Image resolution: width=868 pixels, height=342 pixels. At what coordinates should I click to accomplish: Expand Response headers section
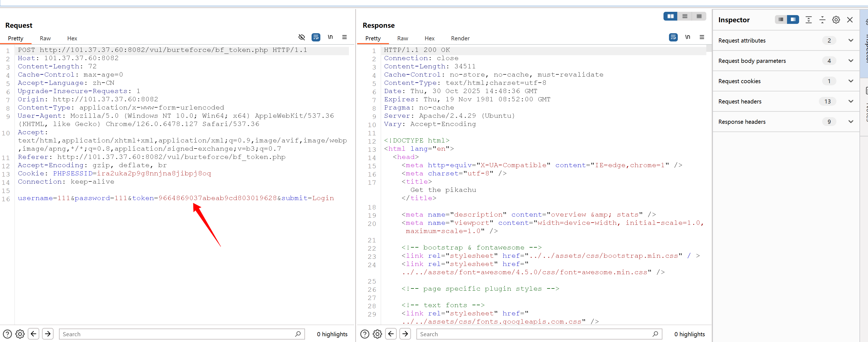[850, 122]
